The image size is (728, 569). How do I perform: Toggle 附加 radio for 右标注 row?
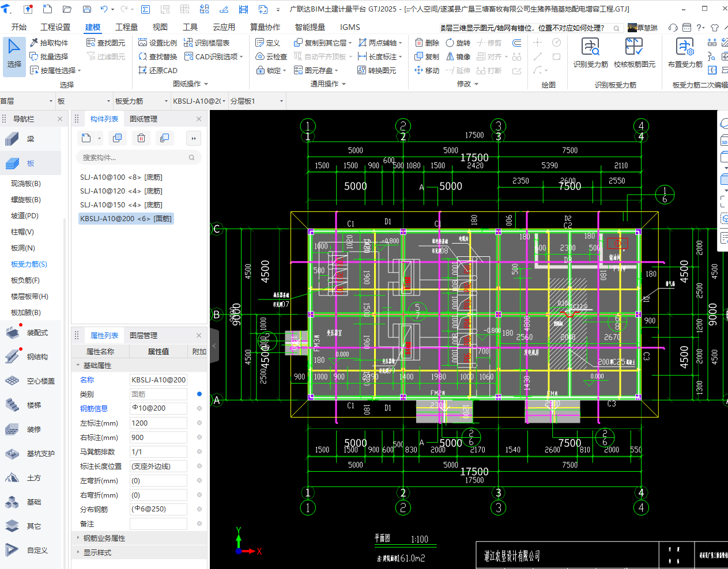[x=199, y=437]
